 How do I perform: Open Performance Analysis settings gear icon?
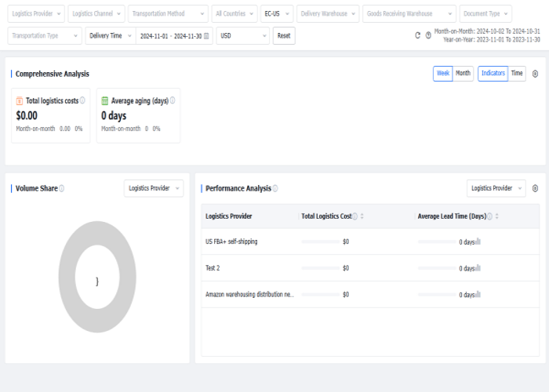[535, 188]
